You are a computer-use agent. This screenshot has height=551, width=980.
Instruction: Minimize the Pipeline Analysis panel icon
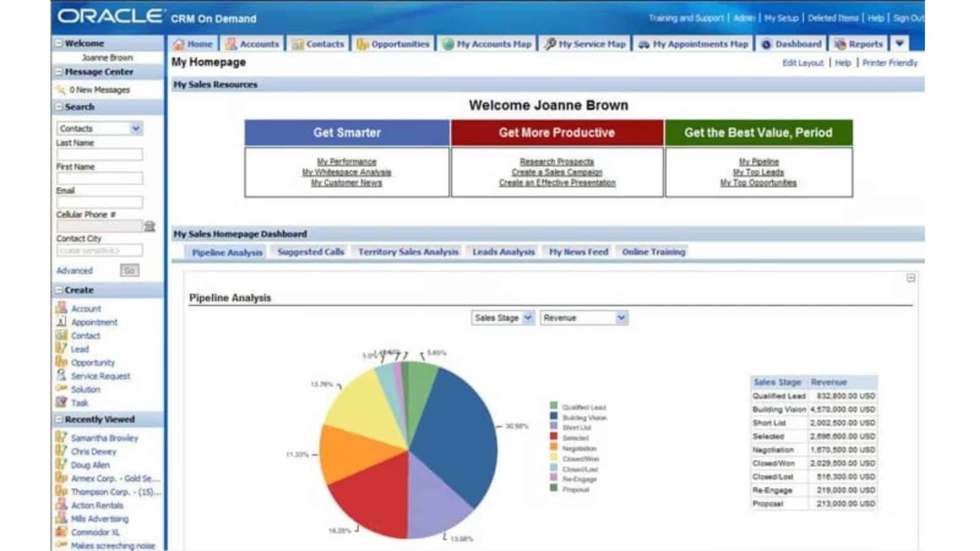point(911,278)
